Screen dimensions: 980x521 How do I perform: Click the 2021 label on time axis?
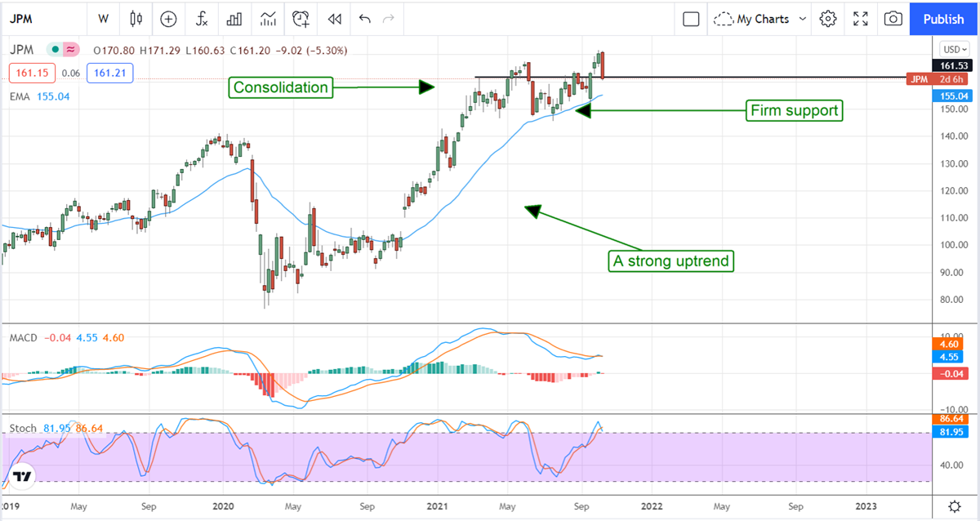437,506
